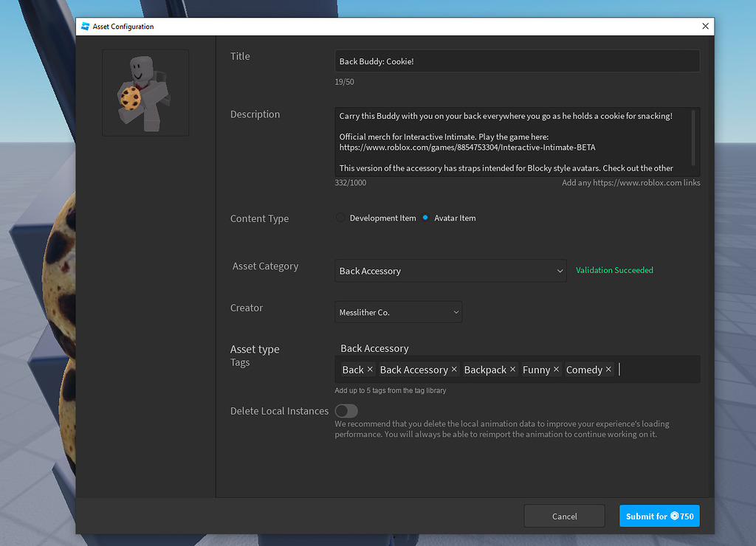756x546 pixels.
Task: Remove the Back tag with its X icon
Action: point(368,369)
